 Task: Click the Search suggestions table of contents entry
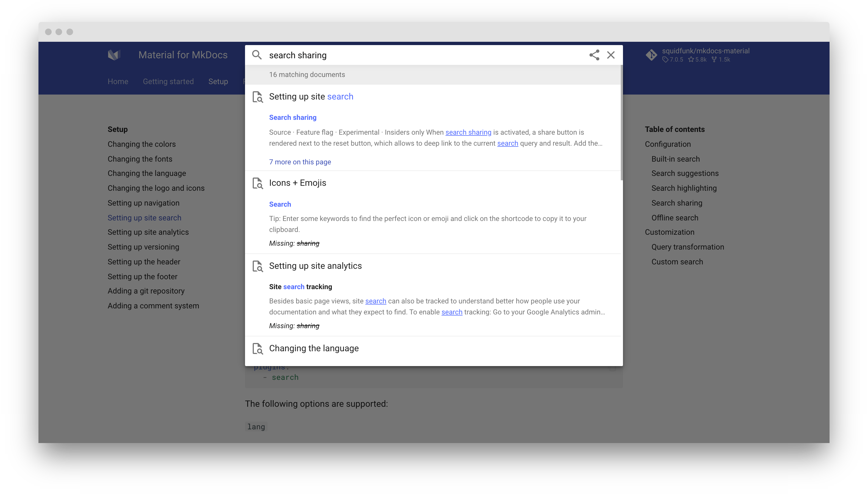[x=685, y=173]
